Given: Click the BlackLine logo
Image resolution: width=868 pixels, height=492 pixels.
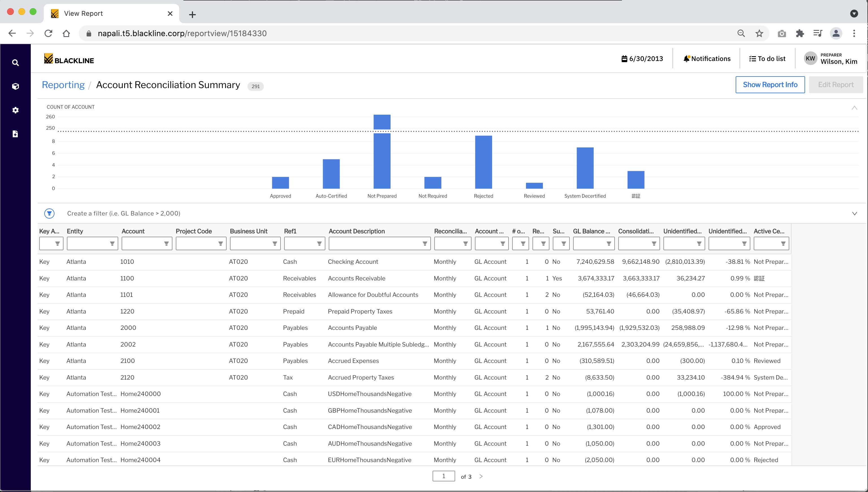Looking at the screenshot, I should (69, 60).
